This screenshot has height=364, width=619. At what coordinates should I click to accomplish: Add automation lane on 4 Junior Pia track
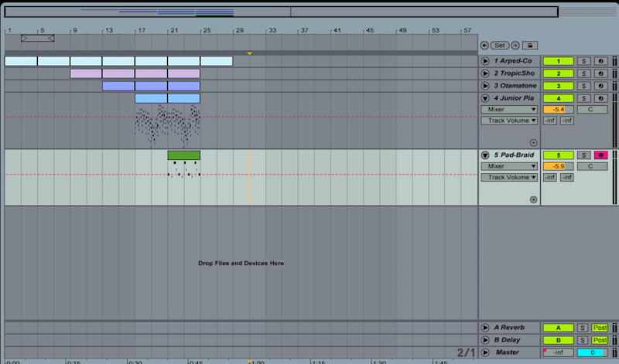click(x=533, y=143)
